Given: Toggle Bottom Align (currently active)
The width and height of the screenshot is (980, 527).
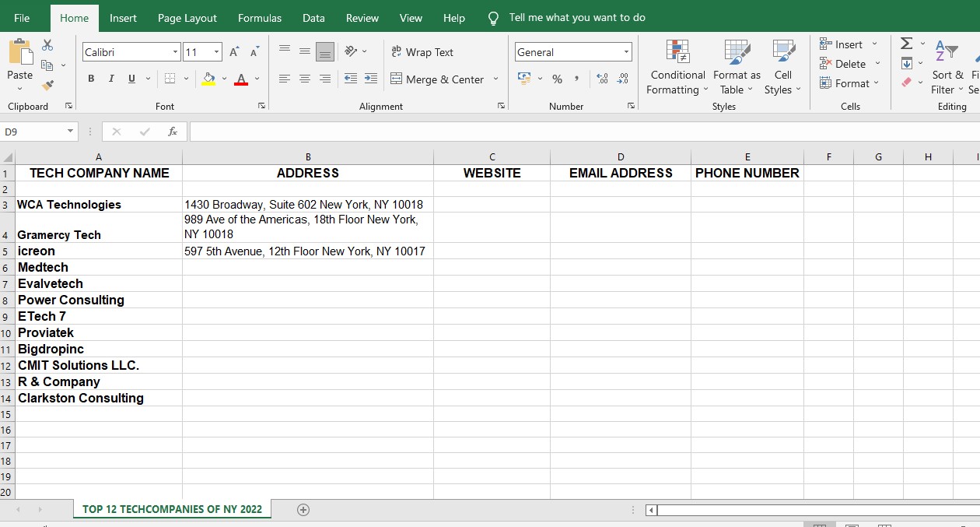Looking at the screenshot, I should click(x=325, y=52).
